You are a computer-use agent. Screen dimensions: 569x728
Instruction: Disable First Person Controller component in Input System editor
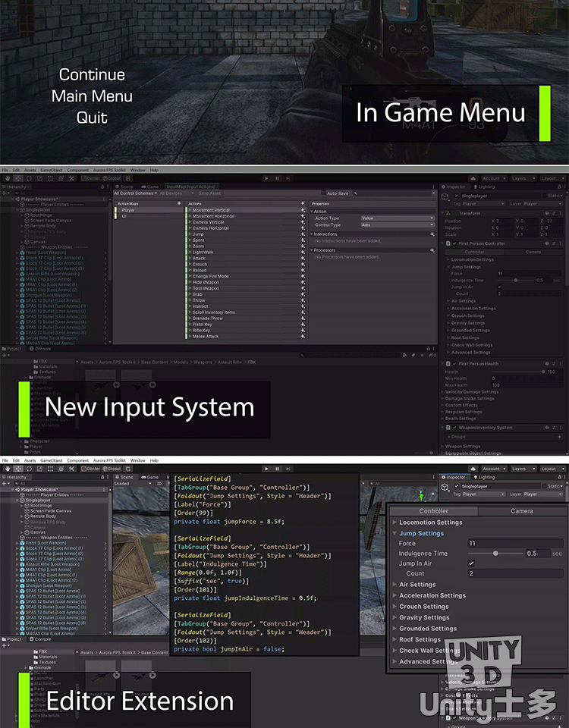454,243
